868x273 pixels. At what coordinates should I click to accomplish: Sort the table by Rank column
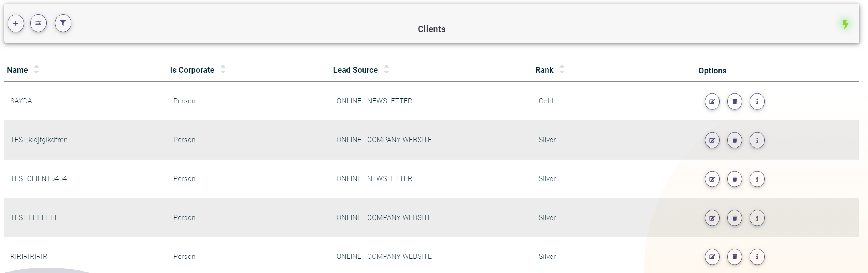(x=562, y=69)
